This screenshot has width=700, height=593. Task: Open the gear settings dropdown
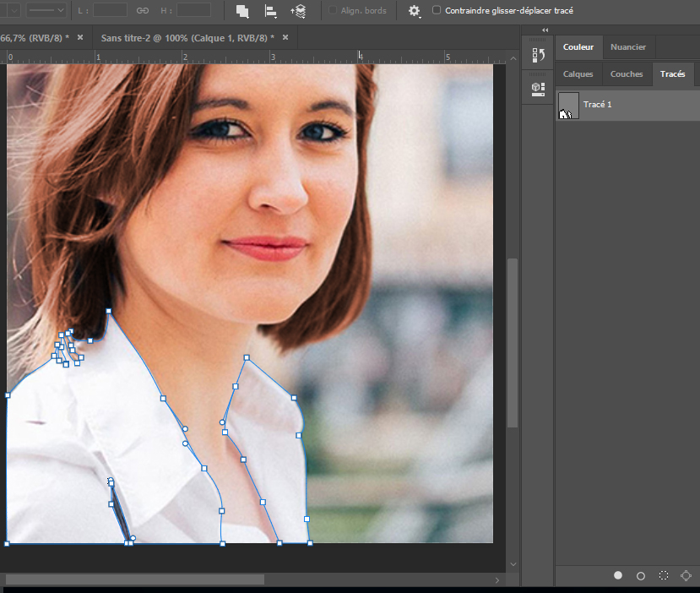tap(414, 11)
